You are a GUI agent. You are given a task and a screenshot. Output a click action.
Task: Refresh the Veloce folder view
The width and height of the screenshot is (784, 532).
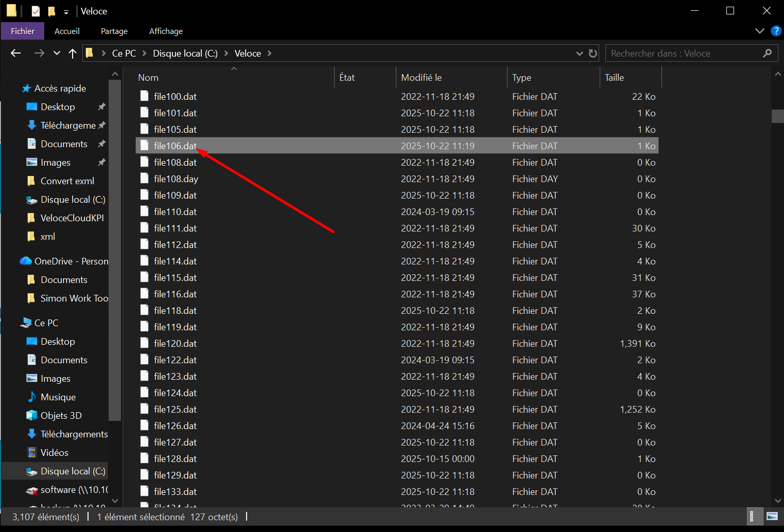[593, 53]
